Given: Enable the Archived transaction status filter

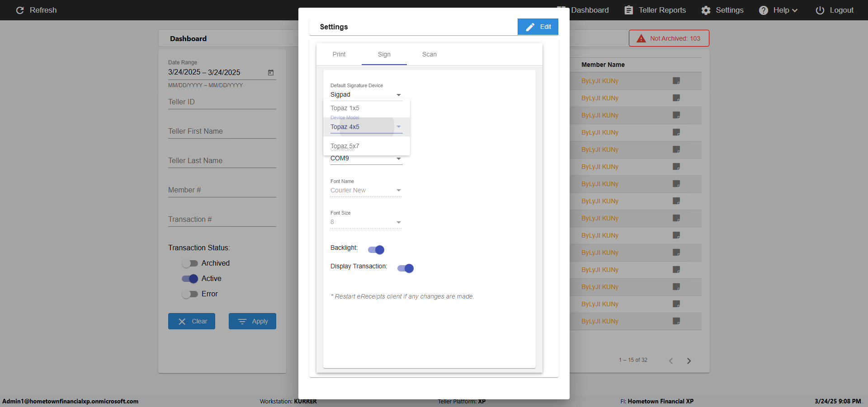Looking at the screenshot, I should point(190,263).
